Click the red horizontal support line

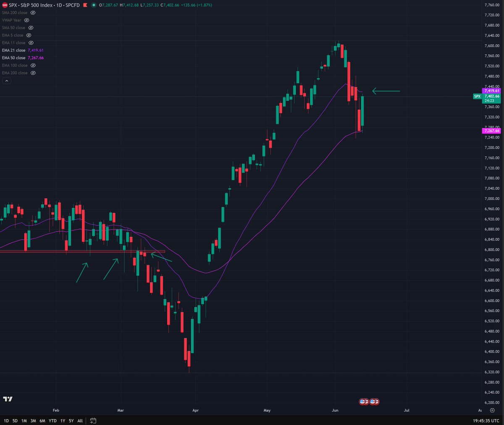point(82,251)
